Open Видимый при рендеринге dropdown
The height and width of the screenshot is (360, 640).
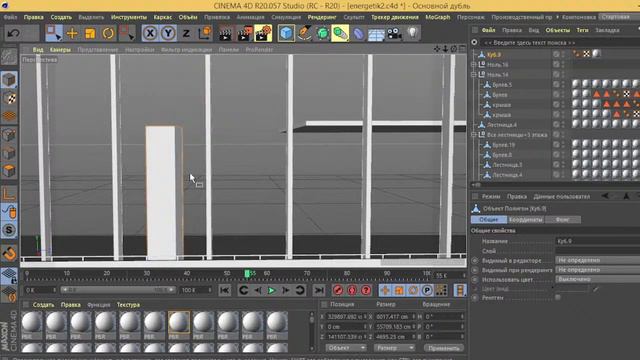click(x=597, y=270)
